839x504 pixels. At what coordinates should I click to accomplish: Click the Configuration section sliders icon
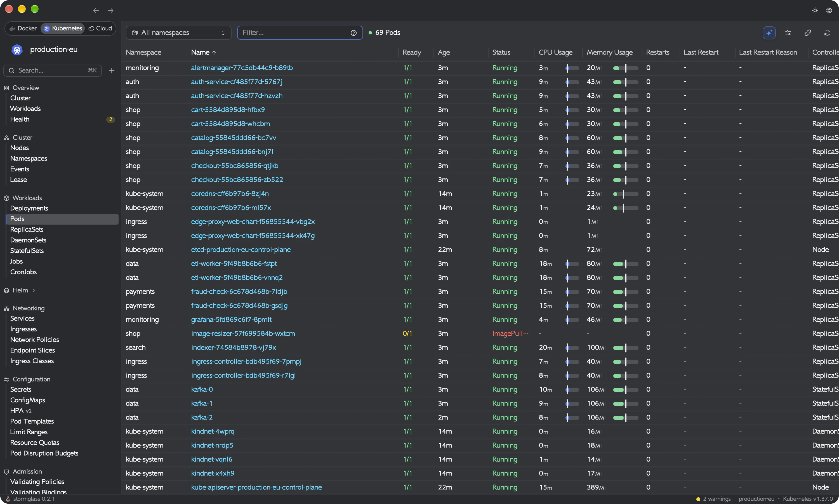pos(6,379)
